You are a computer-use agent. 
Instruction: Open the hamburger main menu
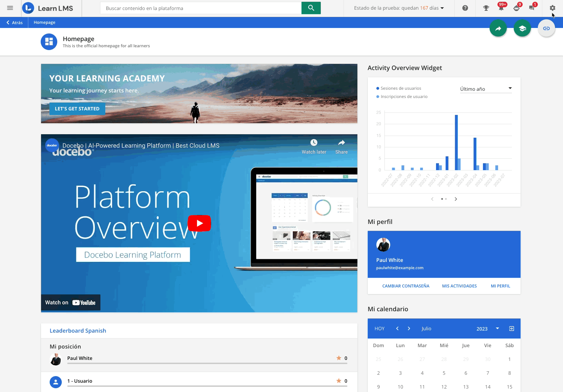coord(10,8)
